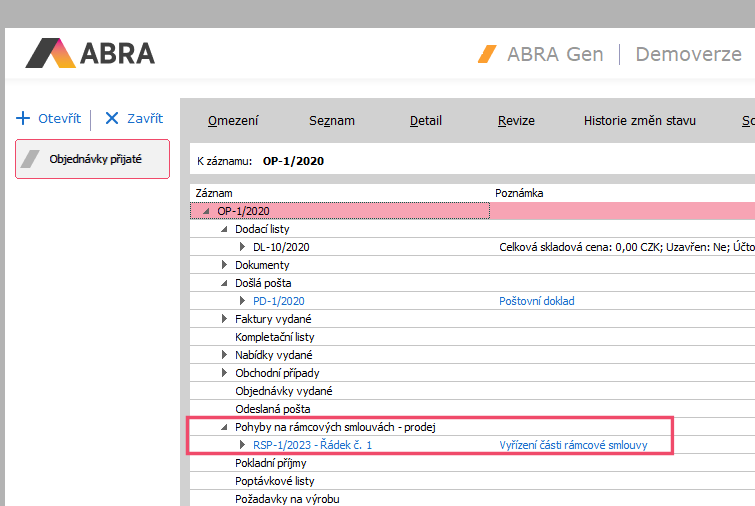This screenshot has height=506, width=755.
Task: Select the Objednávky přijaté agenda tile
Action: [x=92, y=159]
